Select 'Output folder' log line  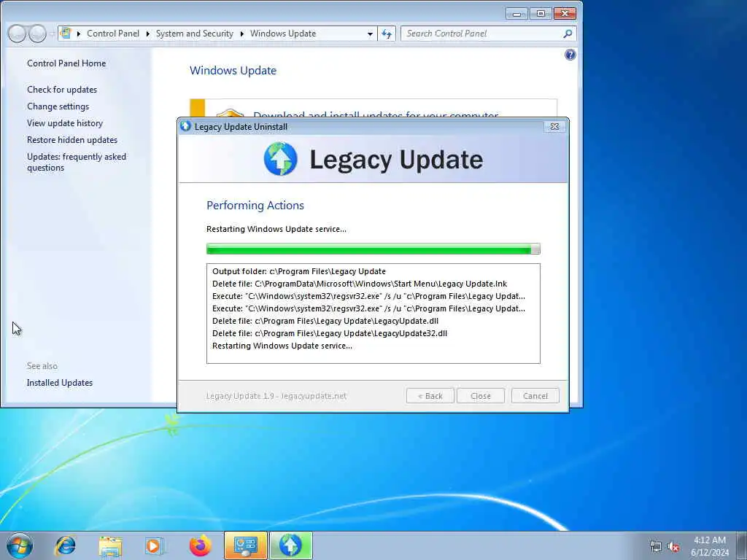coord(298,271)
